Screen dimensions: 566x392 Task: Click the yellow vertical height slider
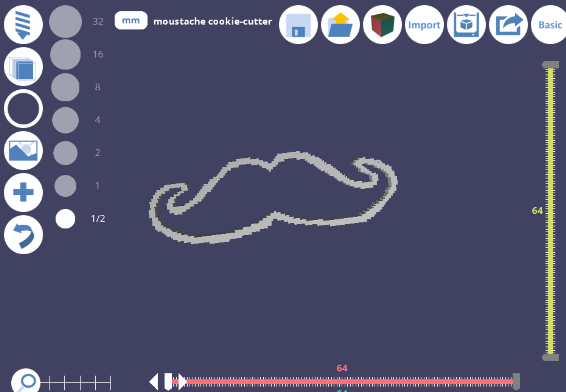(x=550, y=211)
